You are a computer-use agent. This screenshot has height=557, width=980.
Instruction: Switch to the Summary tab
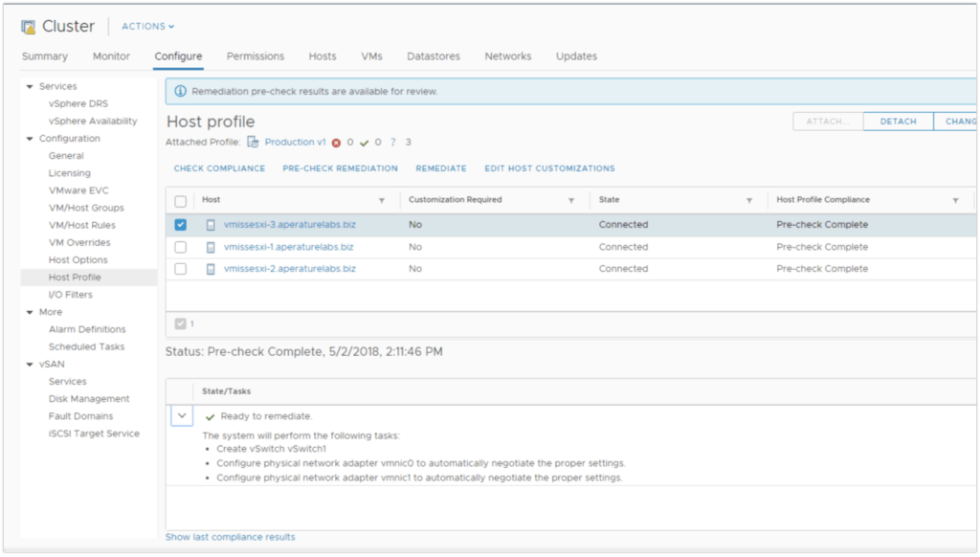coord(44,56)
